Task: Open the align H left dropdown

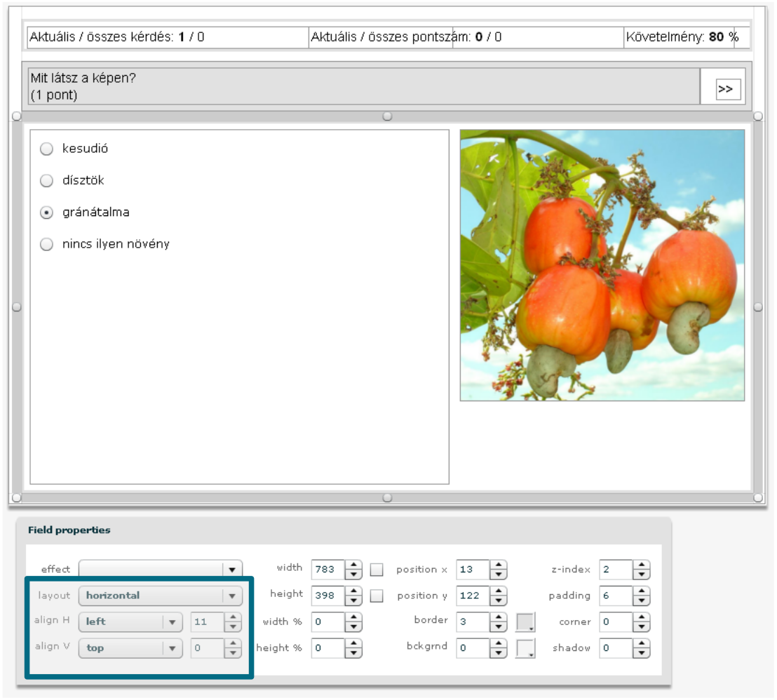Action: point(172,621)
